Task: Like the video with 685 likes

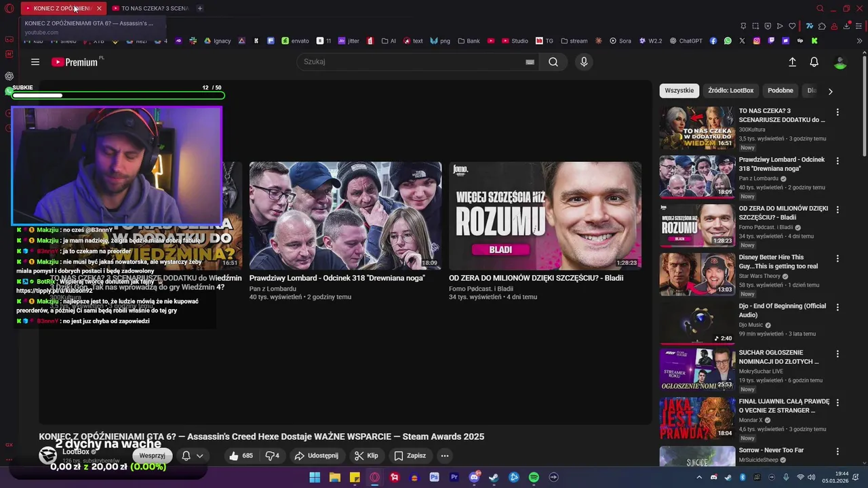Action: pos(241,455)
